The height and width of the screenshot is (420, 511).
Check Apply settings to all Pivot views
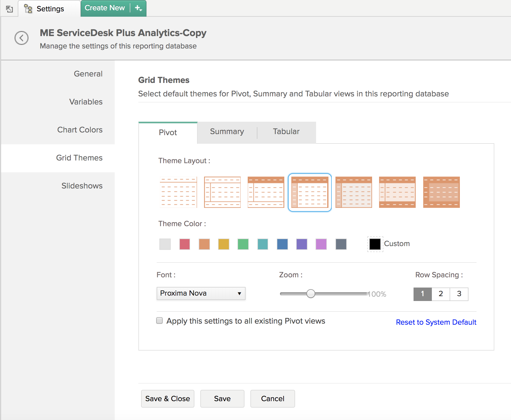click(x=159, y=320)
